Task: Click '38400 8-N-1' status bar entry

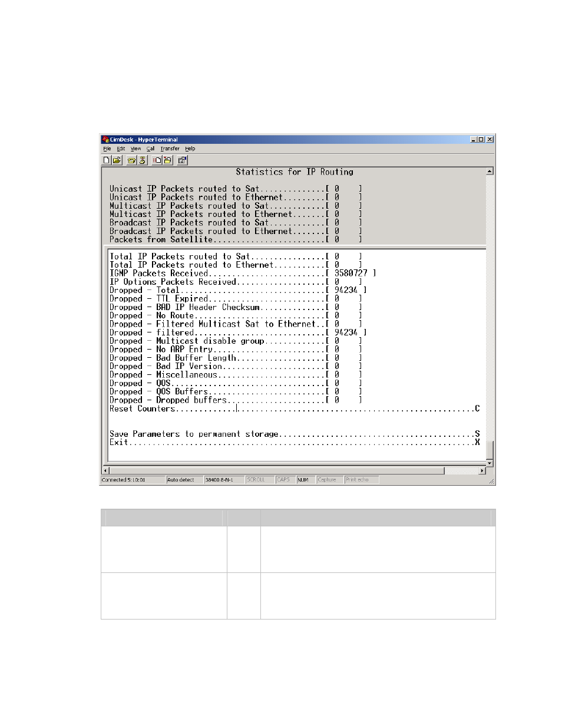Action: click(x=223, y=480)
